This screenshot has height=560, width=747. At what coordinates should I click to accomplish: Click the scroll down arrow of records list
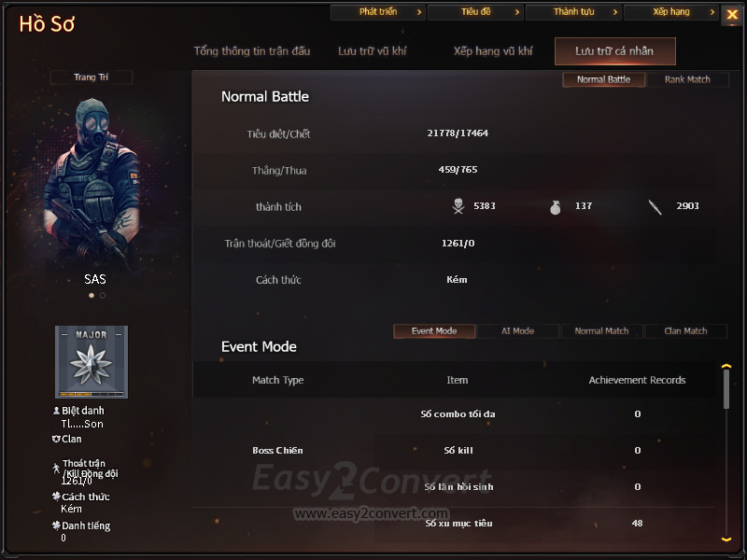coord(726,539)
